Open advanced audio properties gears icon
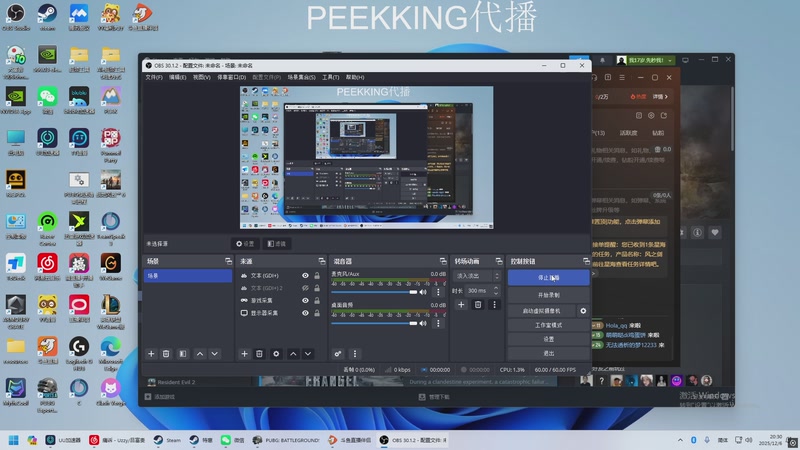The width and height of the screenshot is (800, 450). [x=338, y=354]
